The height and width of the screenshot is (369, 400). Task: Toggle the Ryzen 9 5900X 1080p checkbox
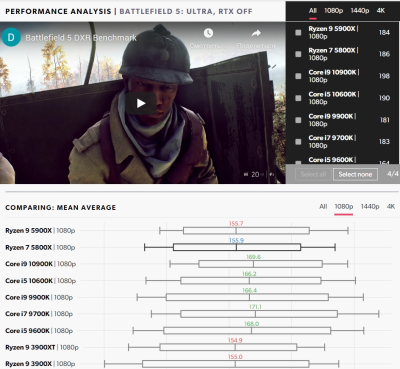point(298,32)
